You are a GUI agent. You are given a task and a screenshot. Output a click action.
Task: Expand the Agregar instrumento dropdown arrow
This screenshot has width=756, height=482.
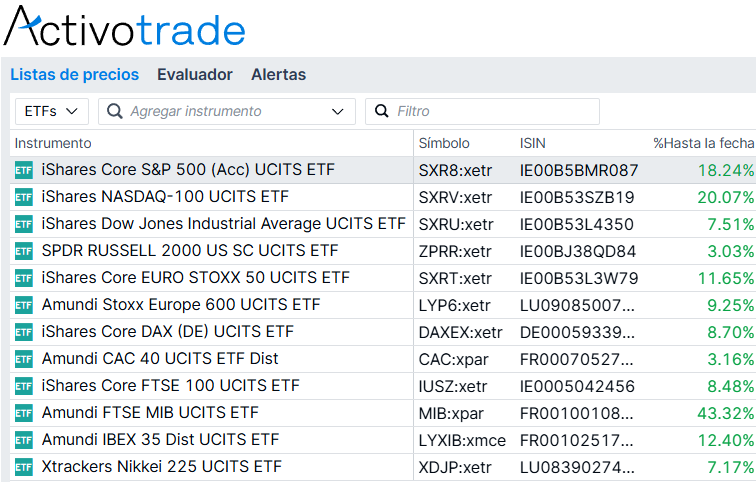[338, 112]
